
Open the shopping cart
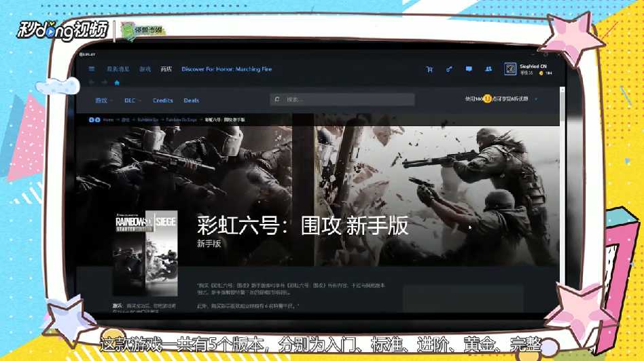429,69
